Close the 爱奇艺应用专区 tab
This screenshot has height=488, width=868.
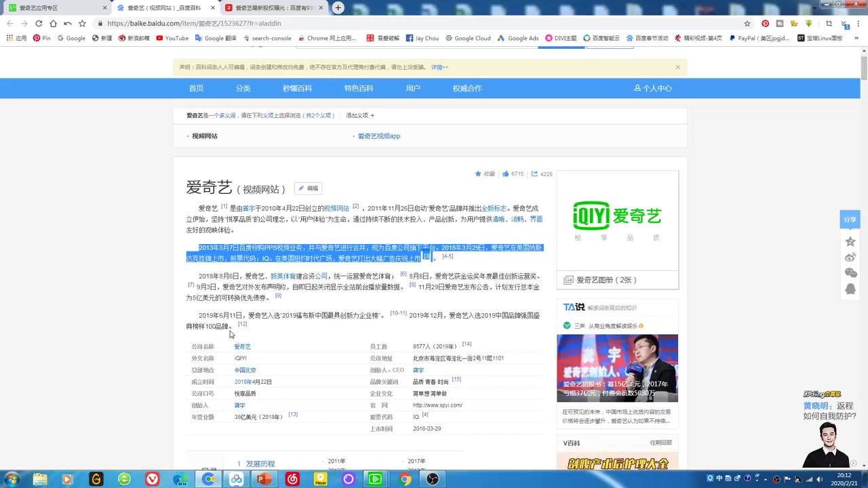coord(104,8)
